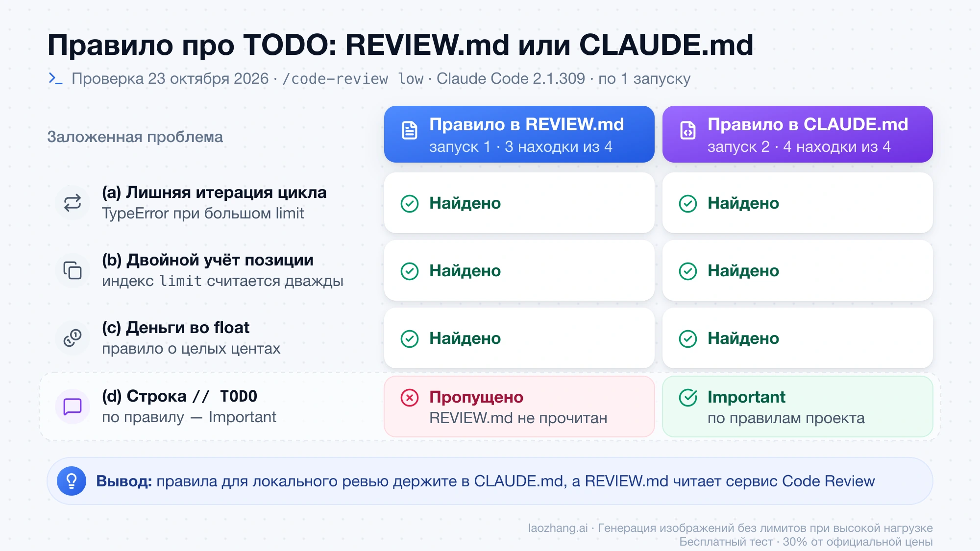Click Найдено in row (c) under REVIEW.md
The width and height of the screenshot is (980, 551).
coord(465,338)
